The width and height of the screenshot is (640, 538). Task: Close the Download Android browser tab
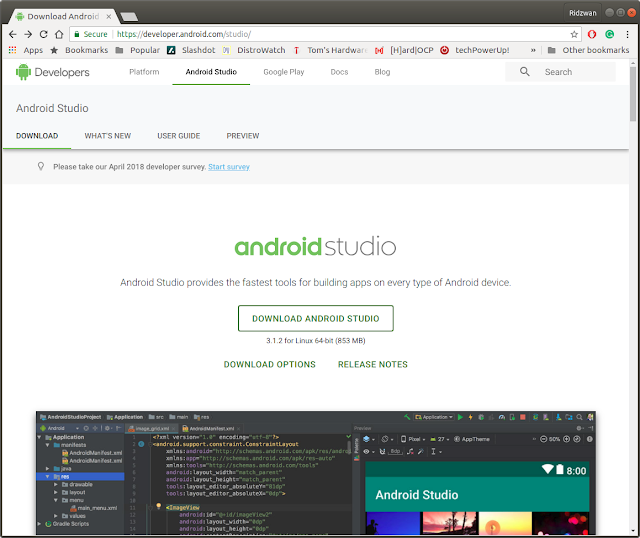pyautogui.click(x=109, y=17)
